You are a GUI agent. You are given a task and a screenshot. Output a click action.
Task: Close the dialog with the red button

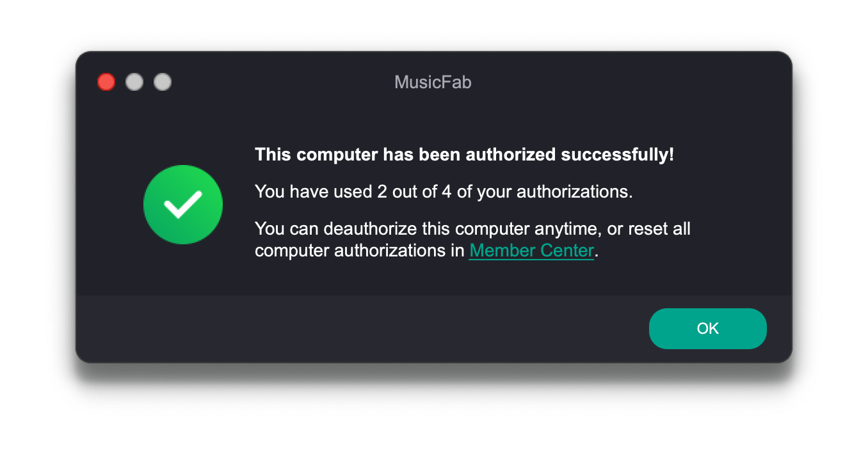106,82
